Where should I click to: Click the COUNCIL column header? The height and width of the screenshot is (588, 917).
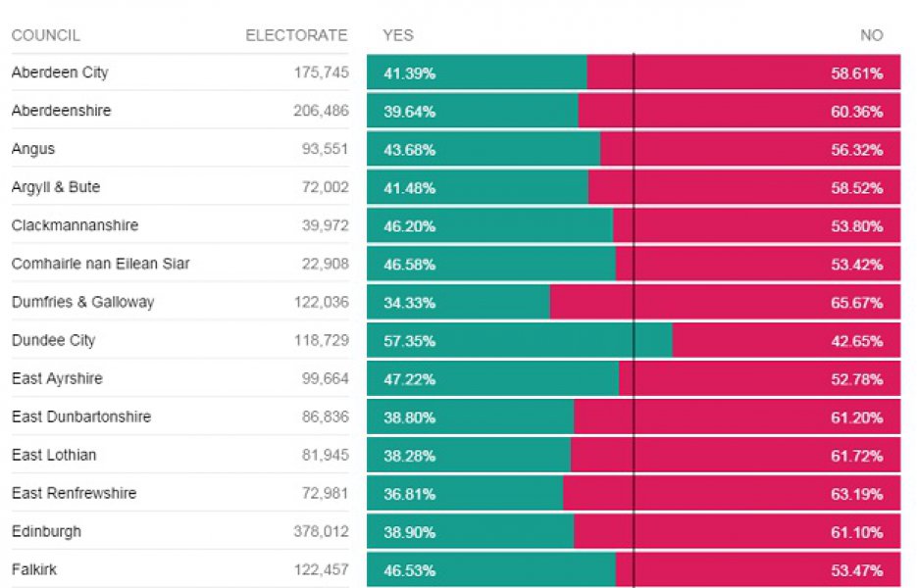45,35
